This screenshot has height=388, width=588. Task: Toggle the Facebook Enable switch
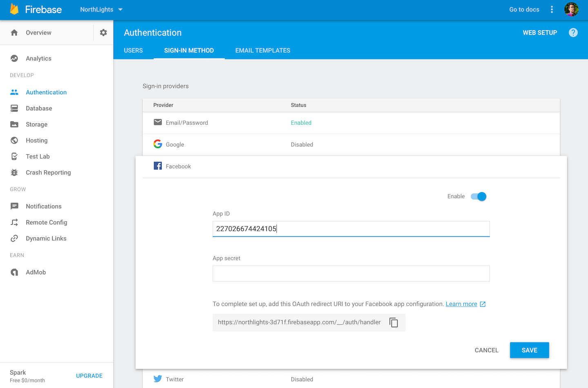tap(479, 197)
